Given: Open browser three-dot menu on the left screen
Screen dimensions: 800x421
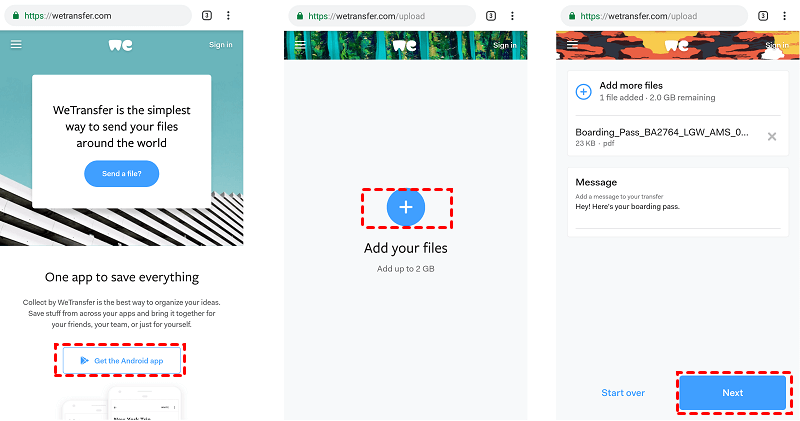Looking at the screenshot, I should (x=229, y=16).
